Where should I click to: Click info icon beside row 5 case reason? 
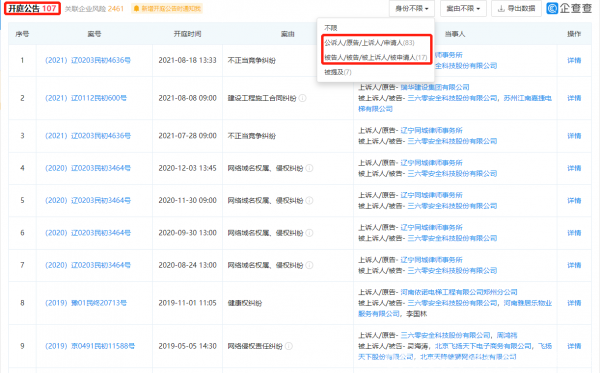coord(309,200)
